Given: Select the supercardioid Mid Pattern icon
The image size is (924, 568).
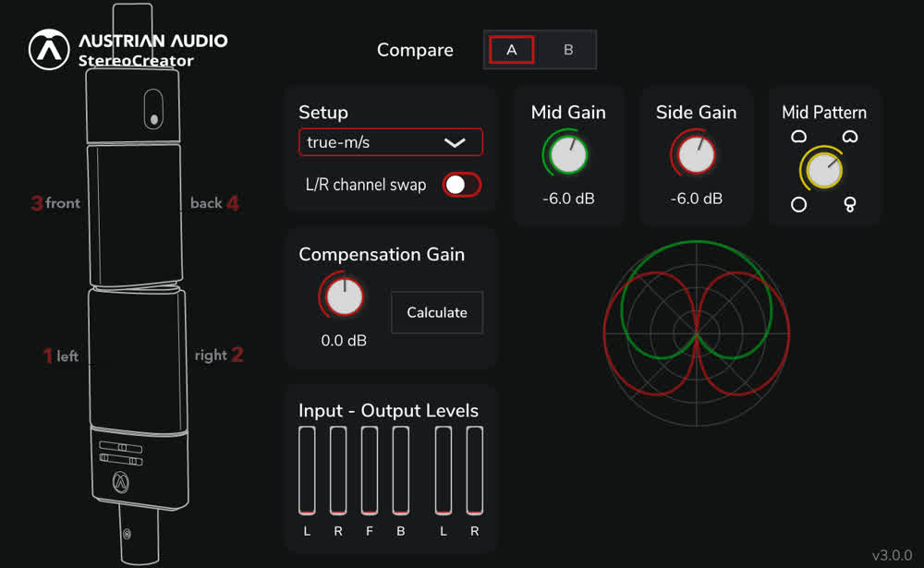Looking at the screenshot, I should (850, 137).
